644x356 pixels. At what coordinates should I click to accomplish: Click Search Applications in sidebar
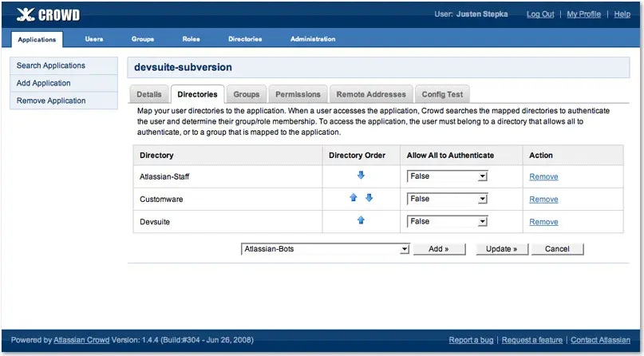point(64,65)
